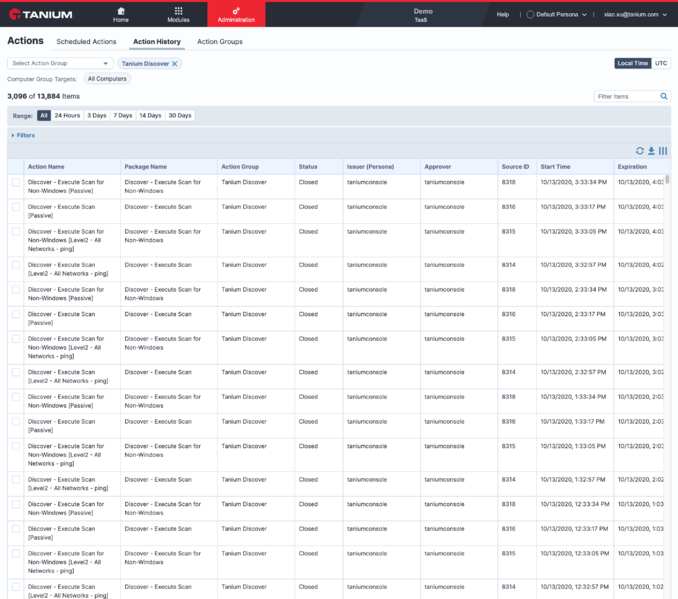Viewport: 678px width, 599px height.
Task: Check the row starting 10/13/2020, 12:33:05 PM
Action: [x=16, y=553]
